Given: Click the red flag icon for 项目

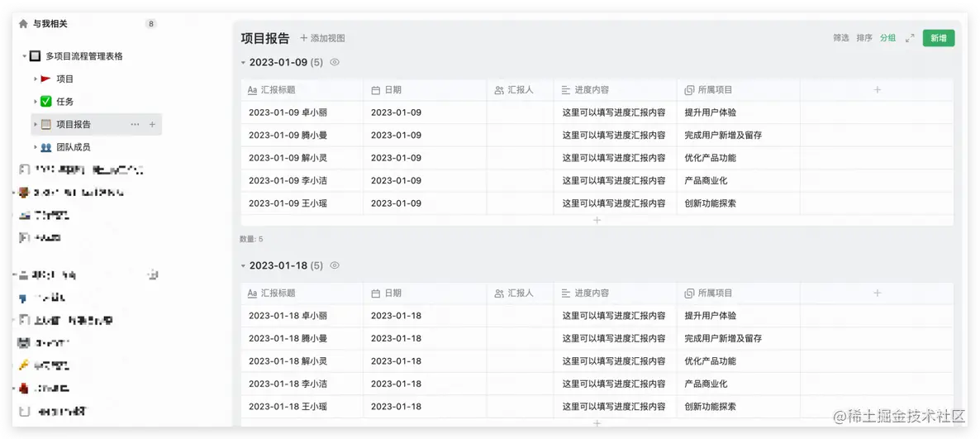Looking at the screenshot, I should [x=45, y=79].
